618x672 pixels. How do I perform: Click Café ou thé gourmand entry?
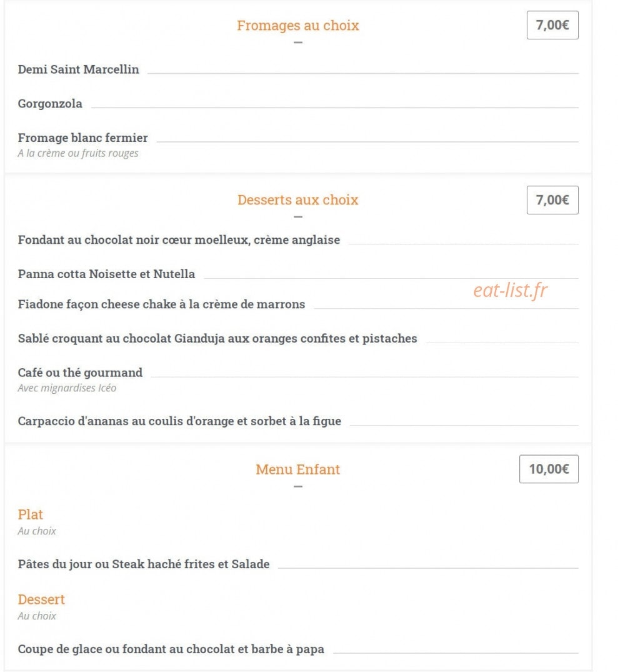point(80,373)
